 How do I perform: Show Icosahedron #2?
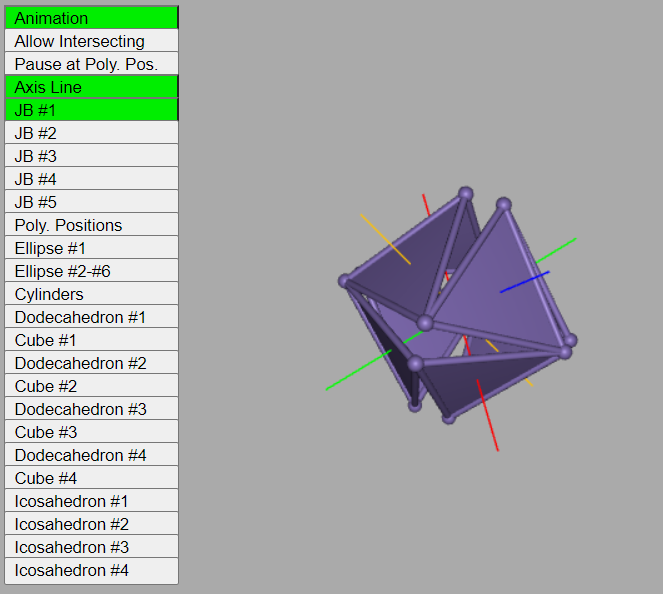91,524
